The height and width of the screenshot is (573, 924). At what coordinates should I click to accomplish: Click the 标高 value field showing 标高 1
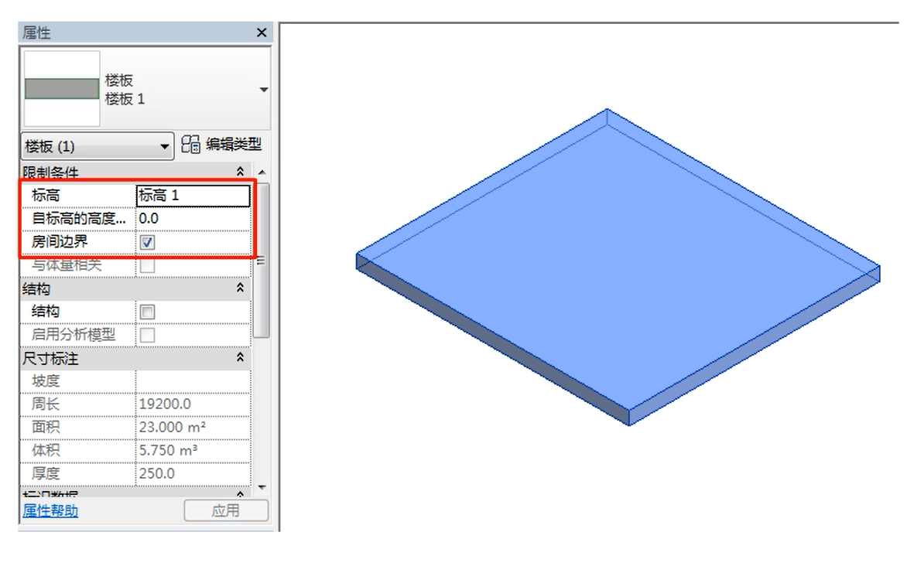[193, 196]
